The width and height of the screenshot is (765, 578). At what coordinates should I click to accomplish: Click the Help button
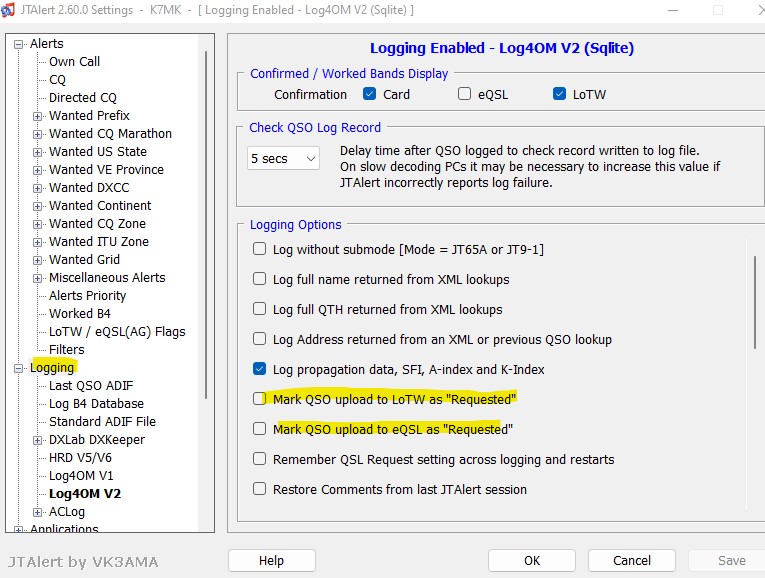[271, 560]
